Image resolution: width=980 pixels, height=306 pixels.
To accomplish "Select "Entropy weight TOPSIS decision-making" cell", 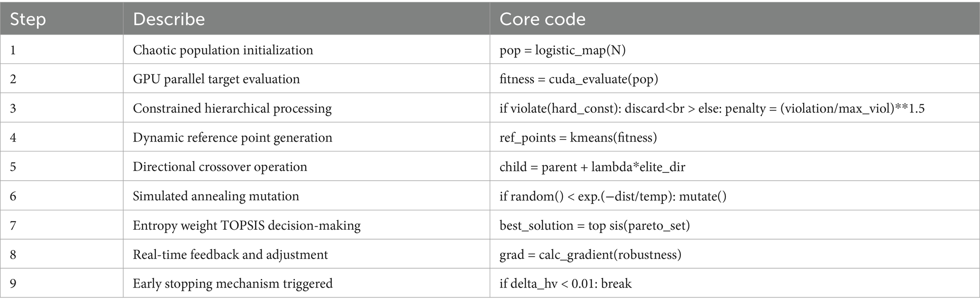I will coord(247,225).
